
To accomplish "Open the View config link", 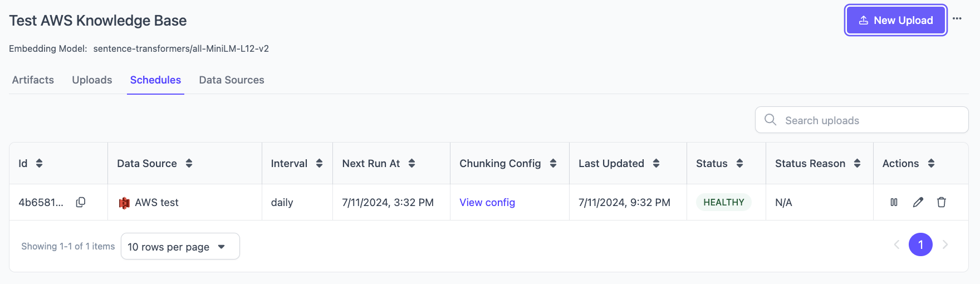I will [487, 202].
